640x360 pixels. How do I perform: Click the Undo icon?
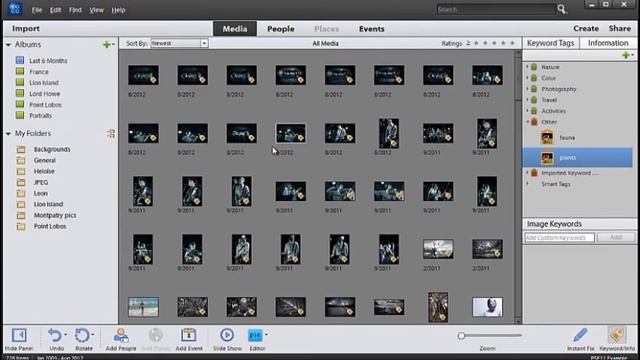(x=55, y=335)
